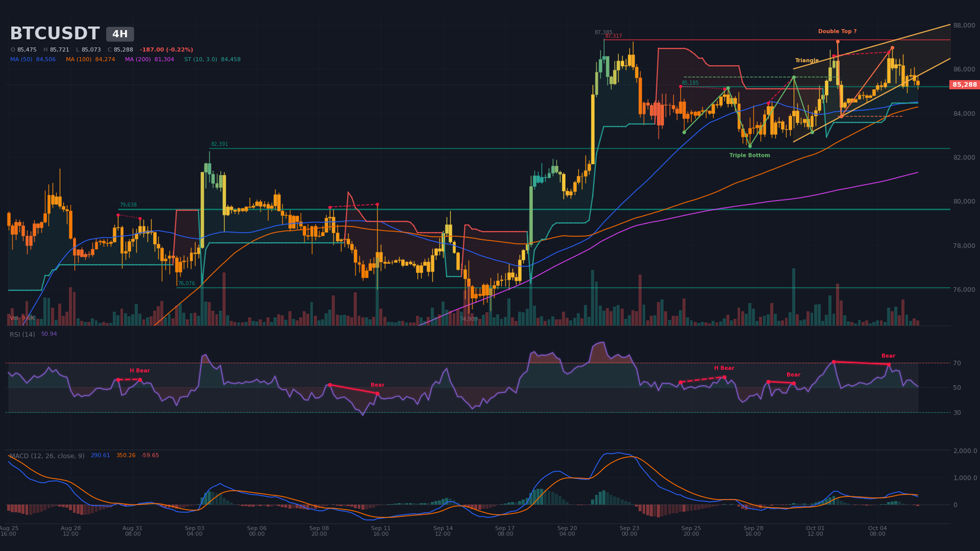Click 82,000 on the price axis
This screenshot has height=551, width=980.
point(964,158)
